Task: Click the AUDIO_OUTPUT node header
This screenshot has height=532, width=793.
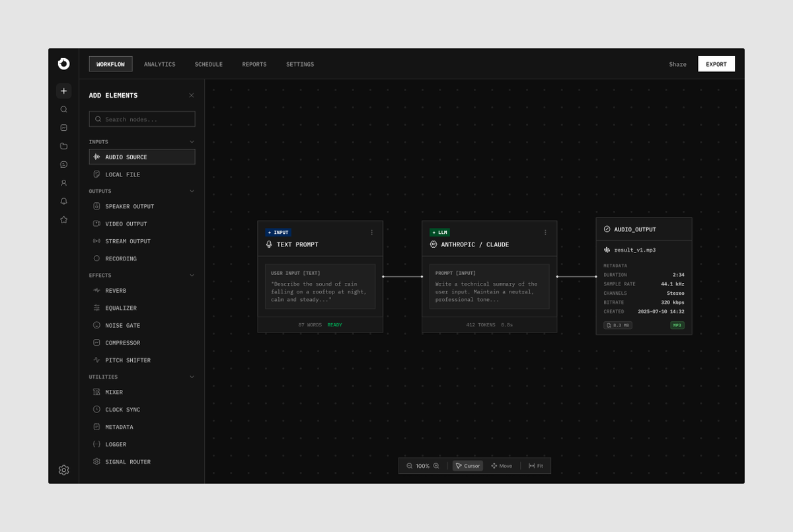Action: [x=644, y=229]
